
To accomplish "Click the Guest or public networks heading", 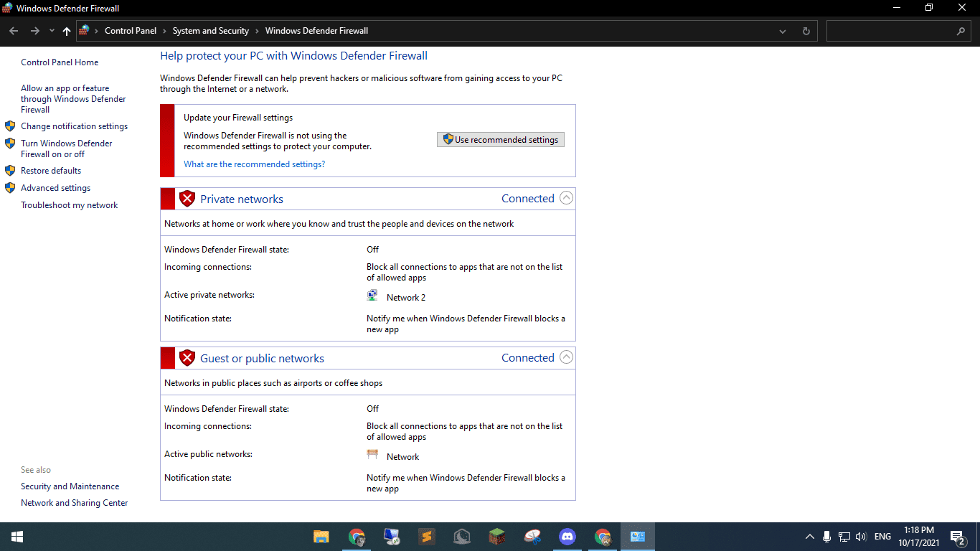I will [263, 359].
